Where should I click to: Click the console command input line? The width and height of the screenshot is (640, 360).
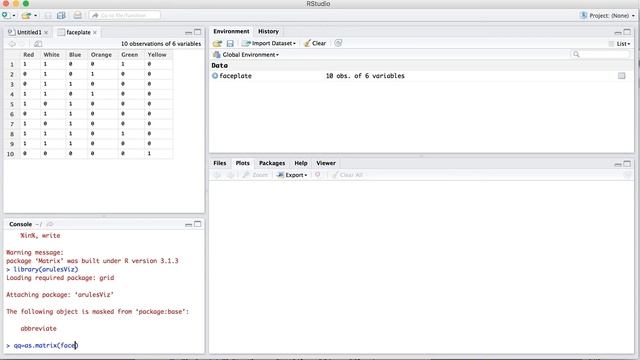point(104,346)
